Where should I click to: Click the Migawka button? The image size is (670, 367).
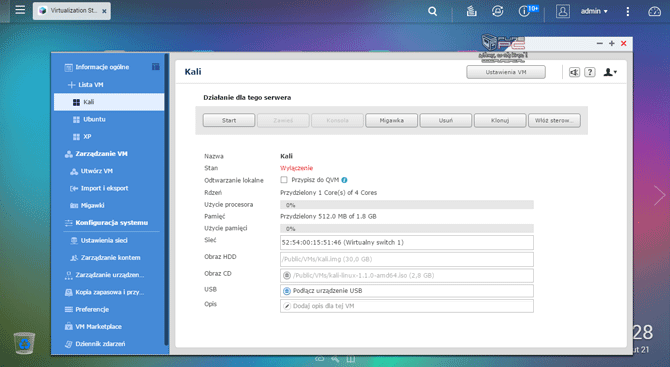click(x=392, y=120)
